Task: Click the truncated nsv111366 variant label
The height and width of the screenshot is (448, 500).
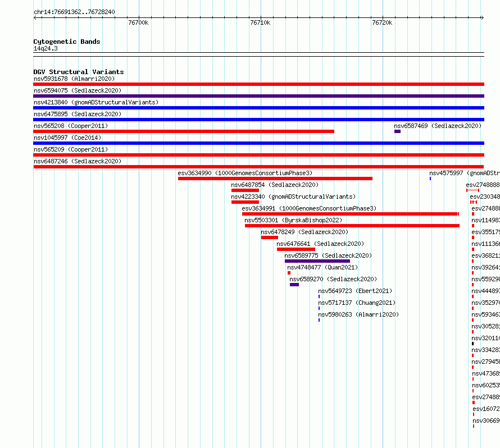Action: (485, 244)
